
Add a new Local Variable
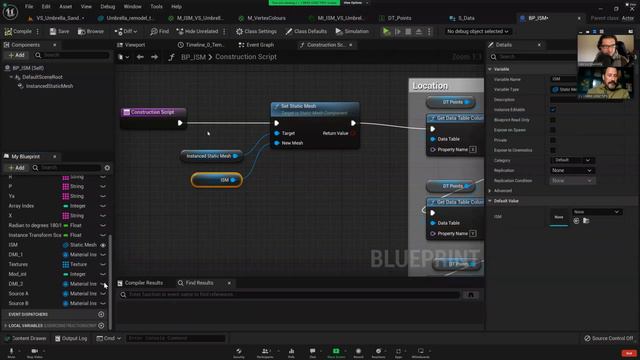(101, 326)
